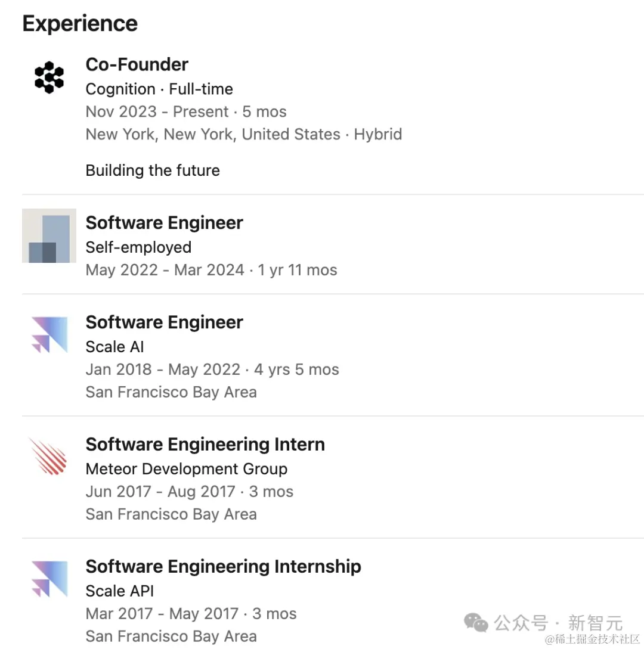This screenshot has height=649, width=644.
Task: Click the Software Engineering Intern title
Action: point(205,444)
